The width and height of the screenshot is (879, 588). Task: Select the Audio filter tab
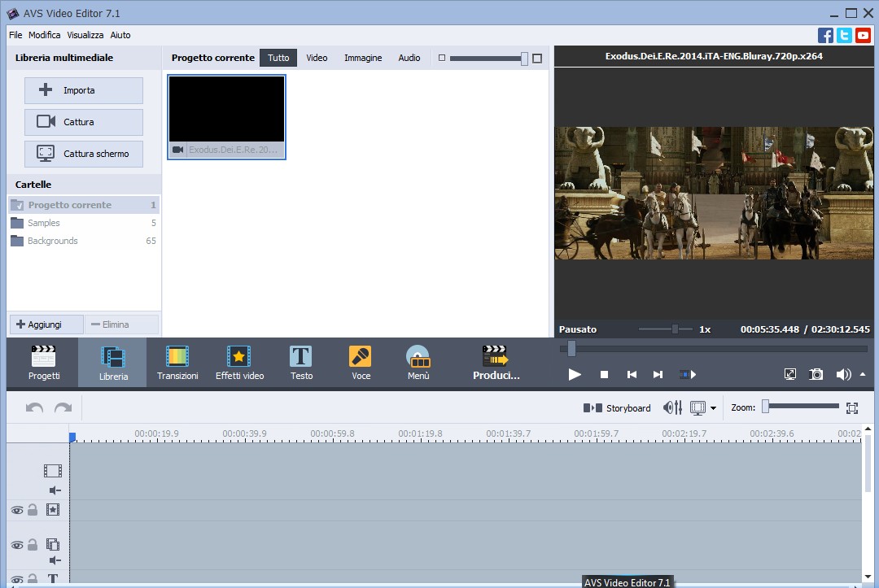coord(409,58)
